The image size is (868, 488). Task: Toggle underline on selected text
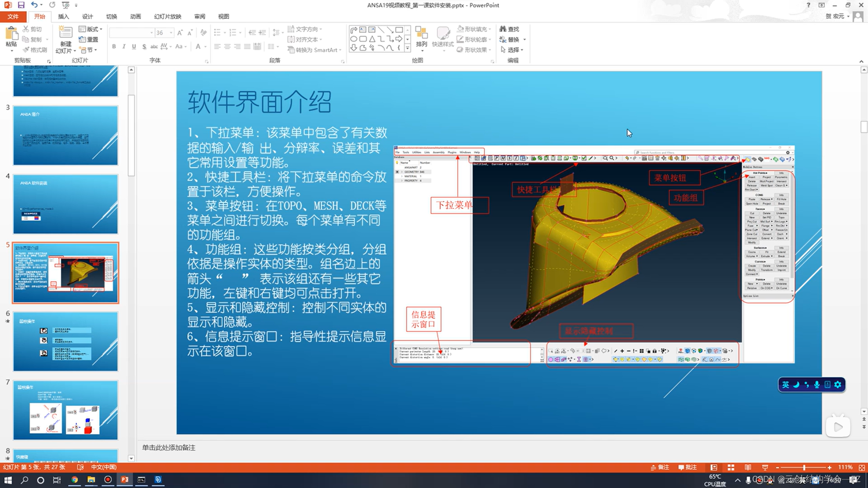pos(134,47)
